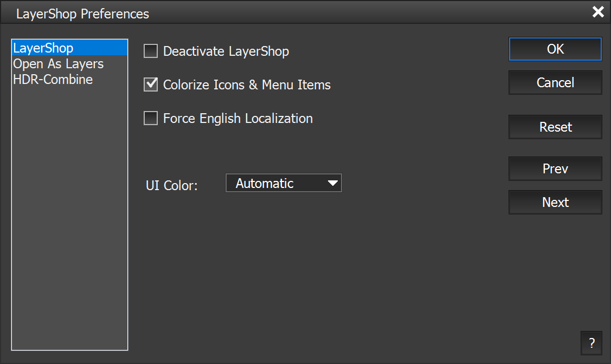Advance to the next page with Next
Viewport: 611px width, 364px height.
tap(555, 203)
